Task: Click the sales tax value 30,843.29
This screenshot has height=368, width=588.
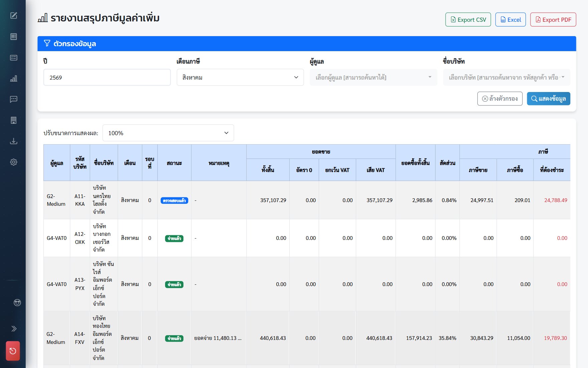Action: coord(482,338)
